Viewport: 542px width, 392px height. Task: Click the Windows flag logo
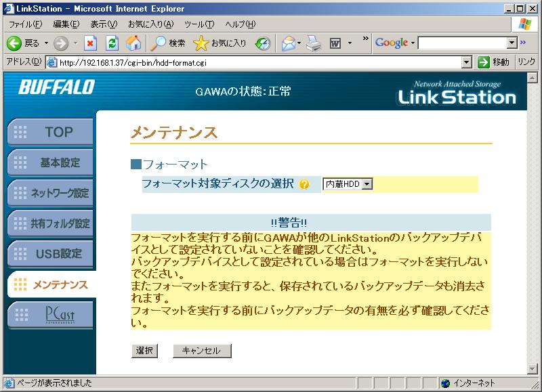coord(525,24)
